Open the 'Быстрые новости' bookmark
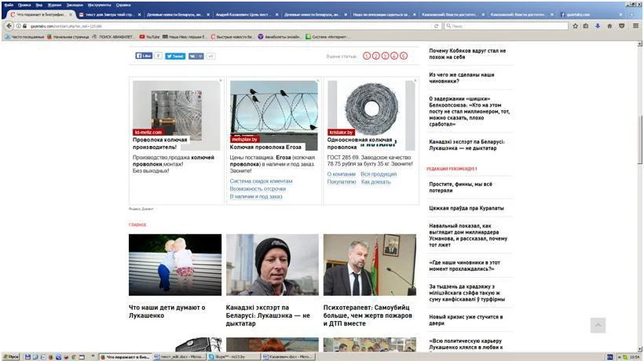 (232, 37)
